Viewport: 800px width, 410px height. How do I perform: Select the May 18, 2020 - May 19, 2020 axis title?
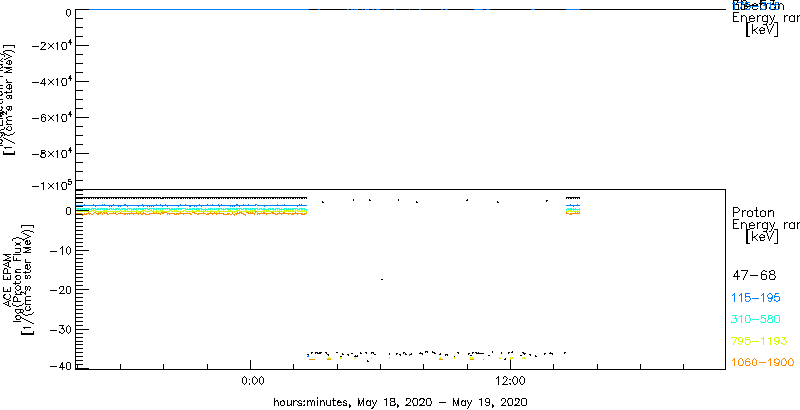[400, 401]
